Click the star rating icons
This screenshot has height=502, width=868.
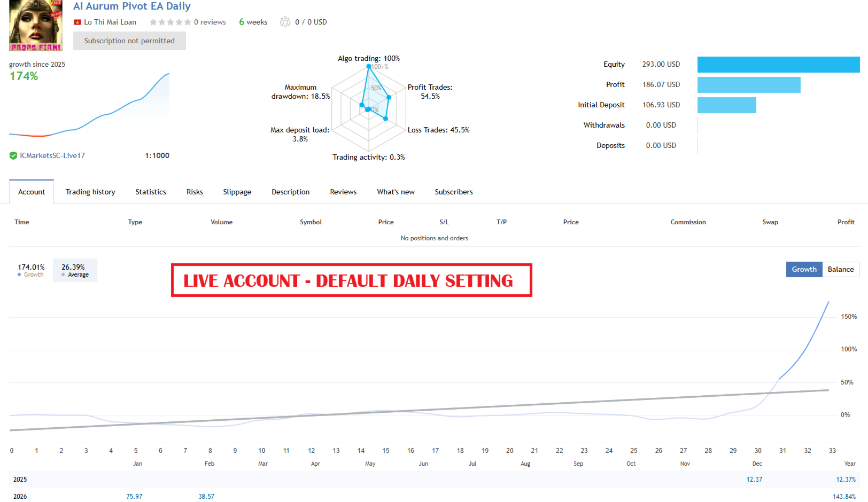(170, 22)
